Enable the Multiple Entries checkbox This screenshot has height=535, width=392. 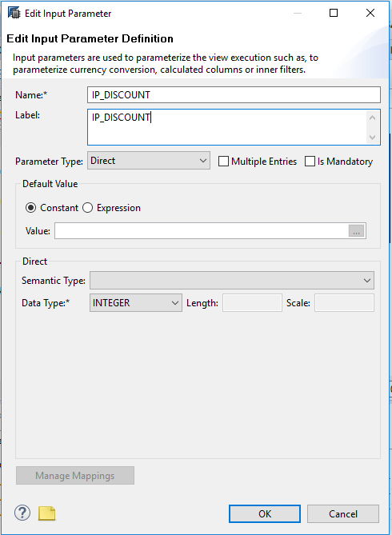tap(223, 161)
